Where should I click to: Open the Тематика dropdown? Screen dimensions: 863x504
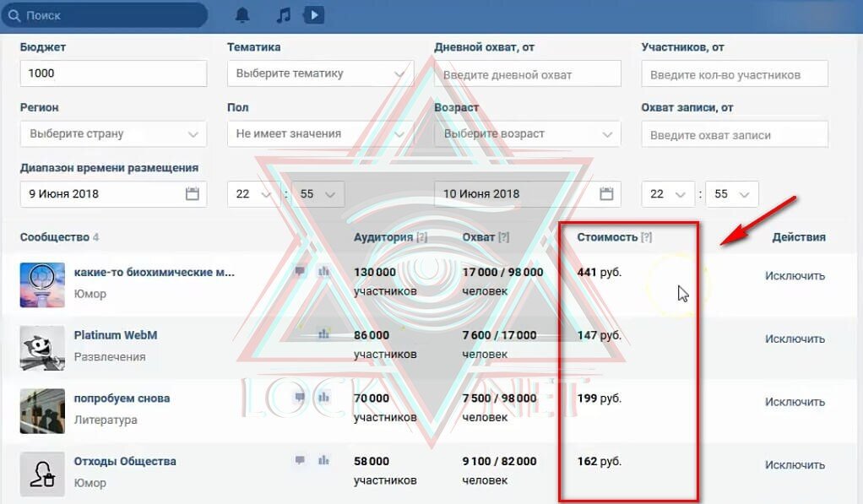click(320, 73)
